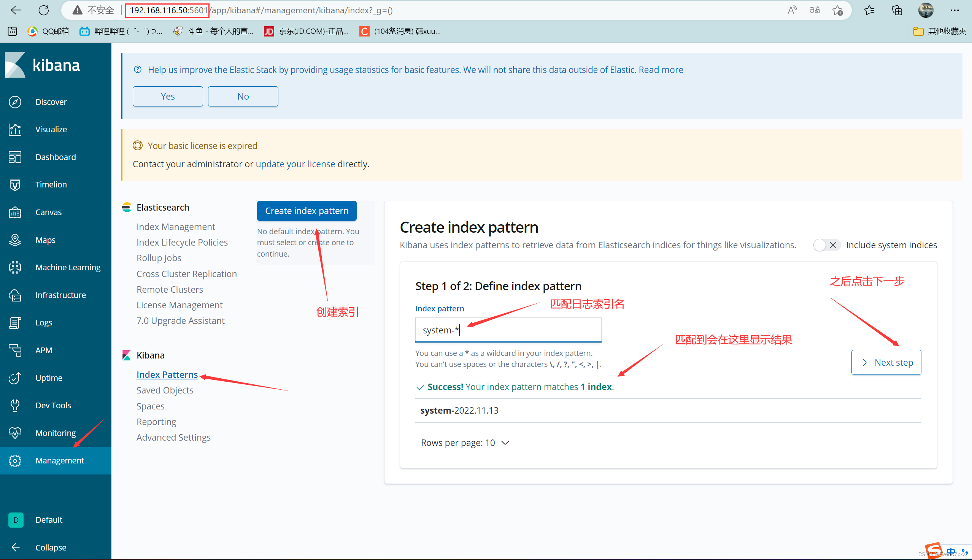Open Index Lifecycle Policies
The image size is (972, 560).
point(182,243)
